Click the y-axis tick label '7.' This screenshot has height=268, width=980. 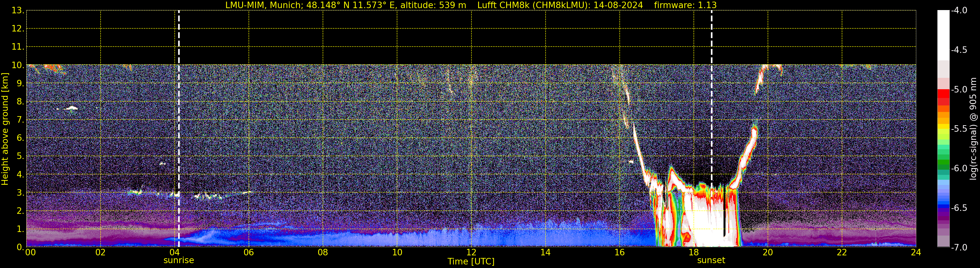[20, 120]
